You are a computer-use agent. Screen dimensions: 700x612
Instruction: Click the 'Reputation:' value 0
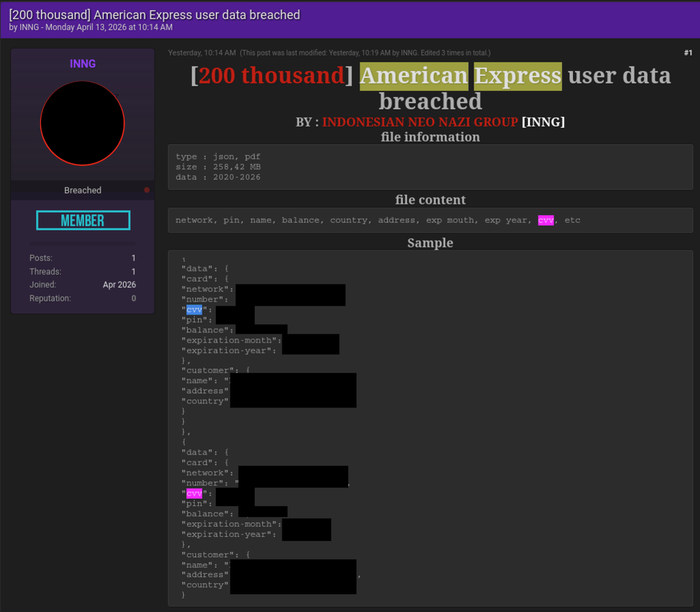click(x=133, y=298)
